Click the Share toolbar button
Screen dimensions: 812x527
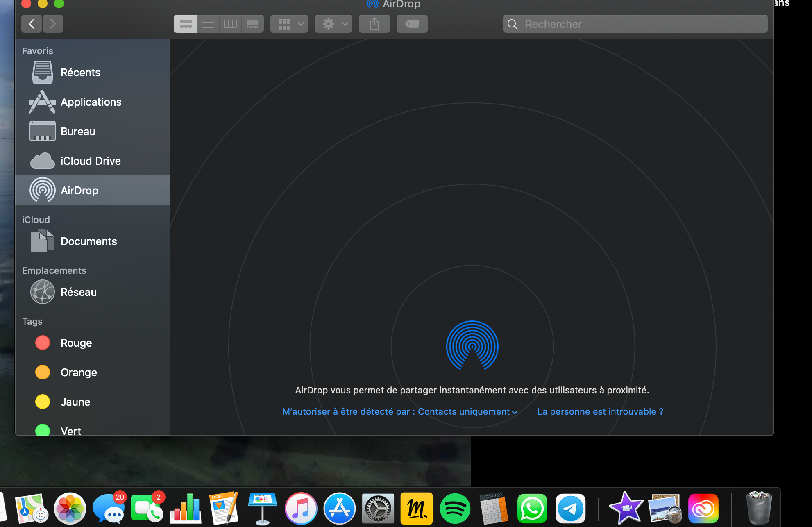pos(374,24)
